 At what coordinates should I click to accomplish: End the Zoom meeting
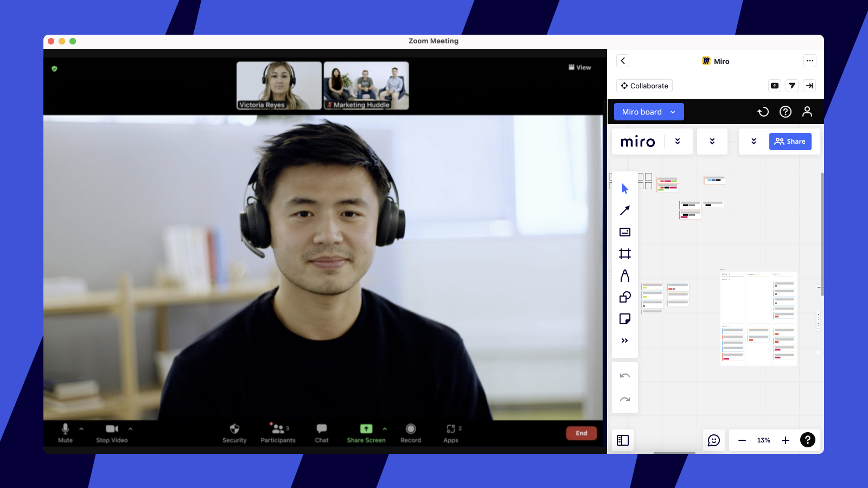click(x=581, y=433)
